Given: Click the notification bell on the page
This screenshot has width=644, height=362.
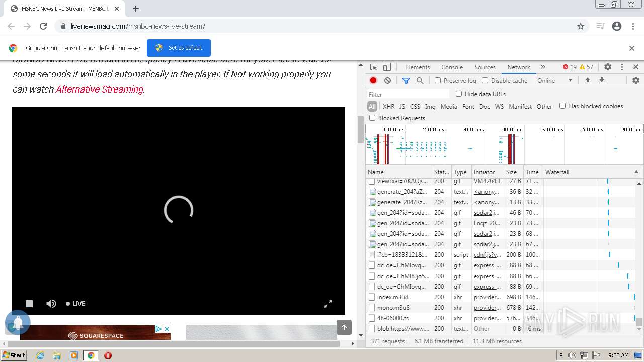Looking at the screenshot, I should 18,323.
